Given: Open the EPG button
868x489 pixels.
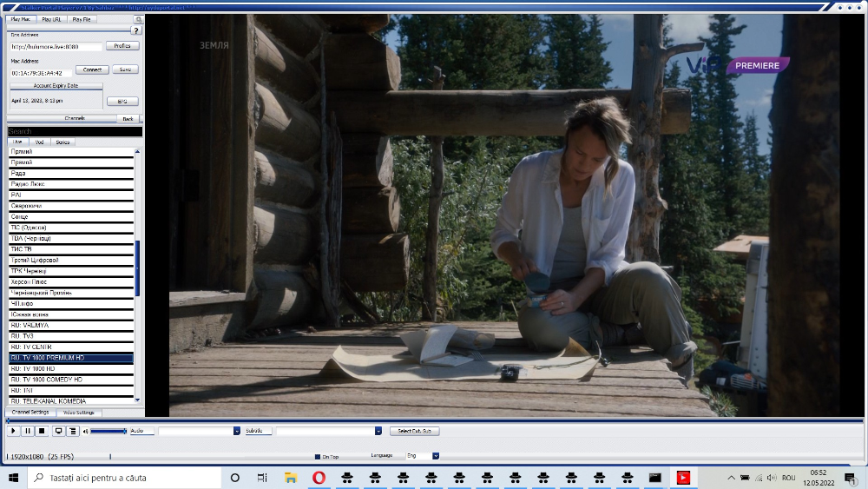Looking at the screenshot, I should point(122,102).
